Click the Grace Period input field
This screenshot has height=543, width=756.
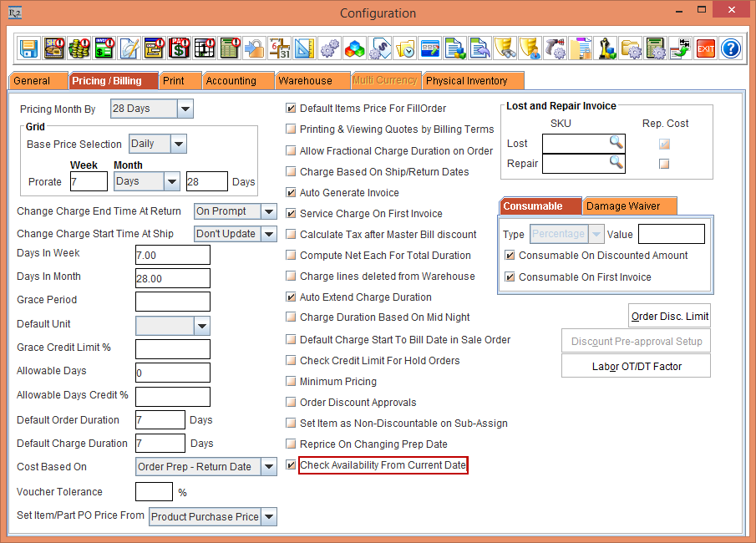[x=172, y=301]
